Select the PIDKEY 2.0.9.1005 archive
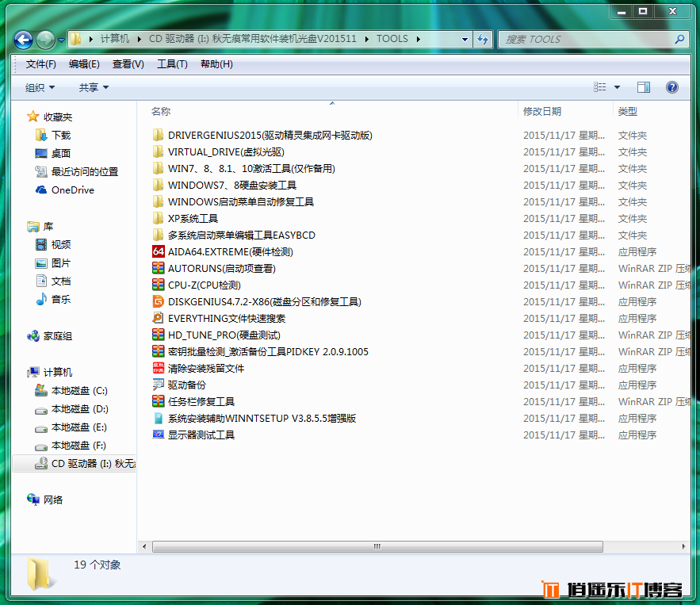The height and width of the screenshot is (605, 700). [268, 352]
